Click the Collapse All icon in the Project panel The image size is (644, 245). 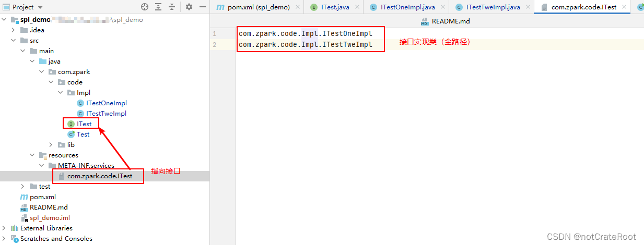click(171, 7)
